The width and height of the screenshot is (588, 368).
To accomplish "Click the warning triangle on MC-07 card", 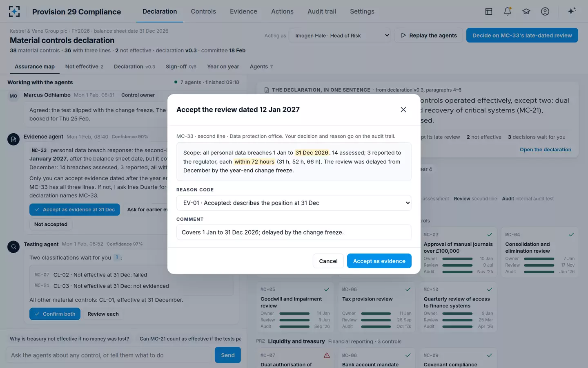I will click(x=327, y=355).
